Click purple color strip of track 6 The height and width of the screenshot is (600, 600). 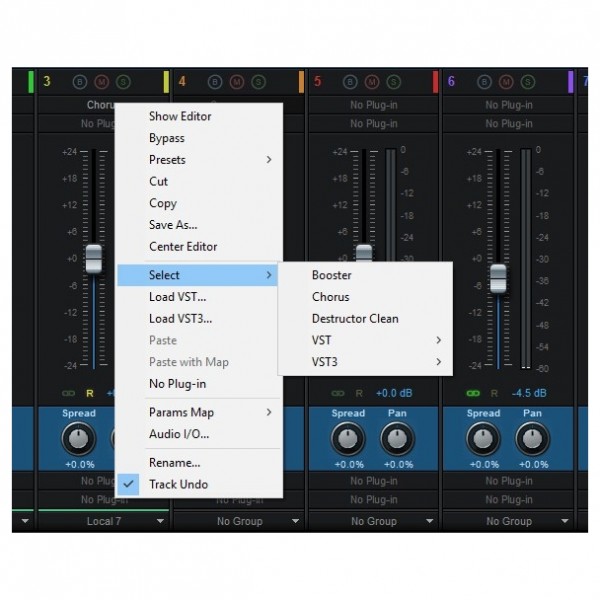click(x=571, y=82)
